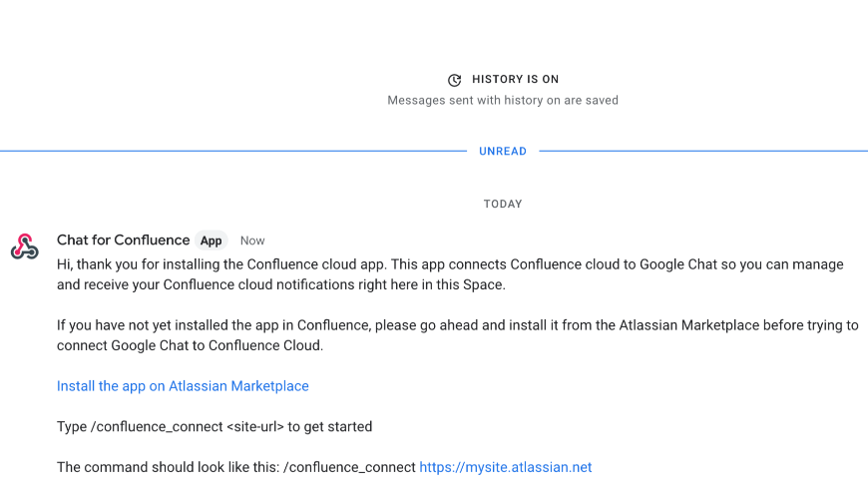Click the "Messages sent with history on are saved" text
The height and width of the screenshot is (494, 868).
tap(503, 101)
